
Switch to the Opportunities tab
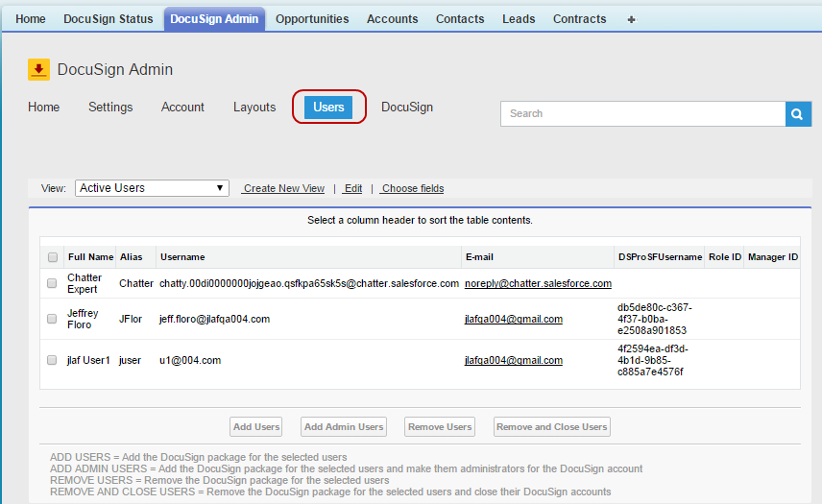point(312,19)
